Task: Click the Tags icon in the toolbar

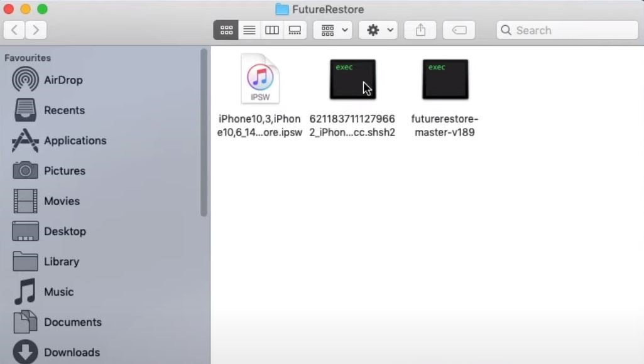Action: 459,29
